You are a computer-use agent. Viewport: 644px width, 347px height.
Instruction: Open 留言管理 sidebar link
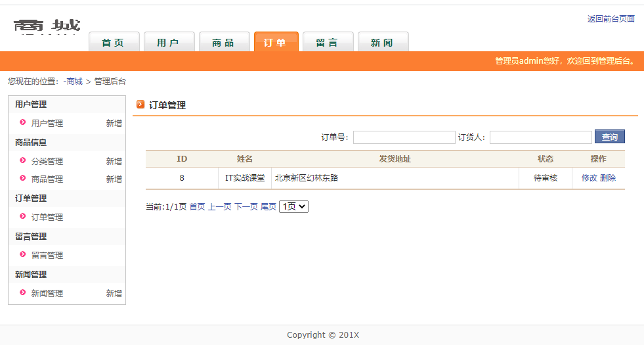[x=47, y=256]
